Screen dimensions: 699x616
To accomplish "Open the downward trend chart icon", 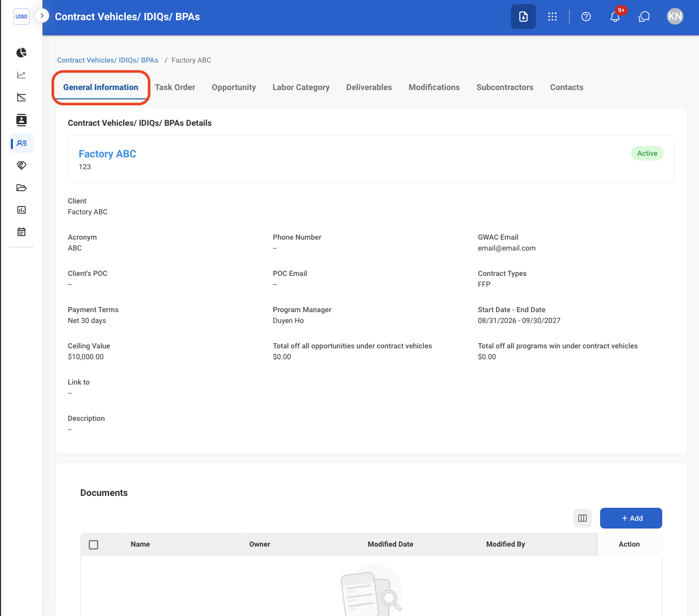I will pos(21,97).
